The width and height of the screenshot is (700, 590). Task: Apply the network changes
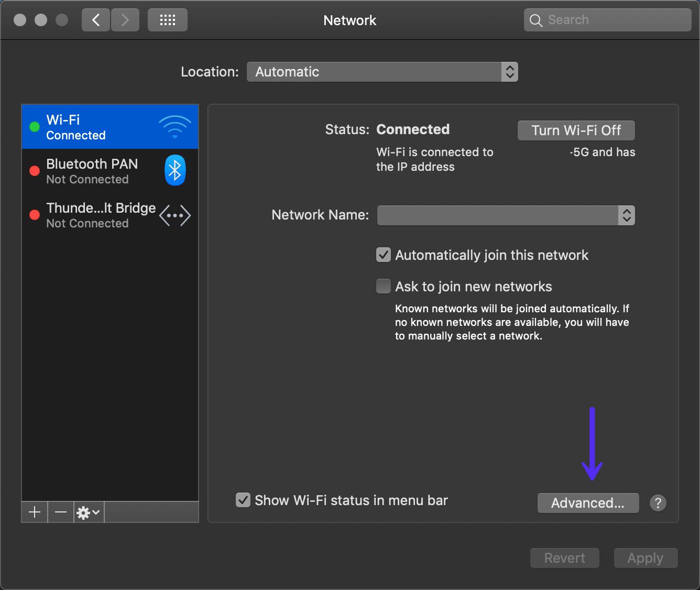[x=646, y=558]
